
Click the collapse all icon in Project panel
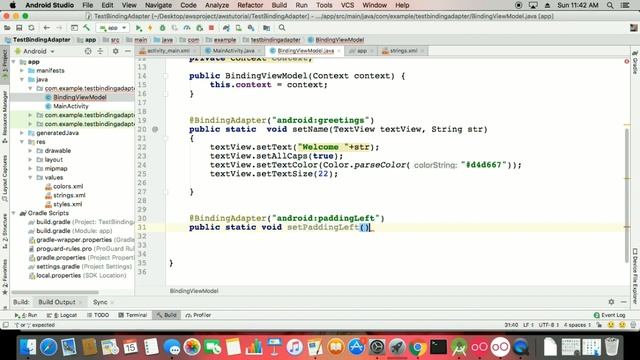coord(100,51)
